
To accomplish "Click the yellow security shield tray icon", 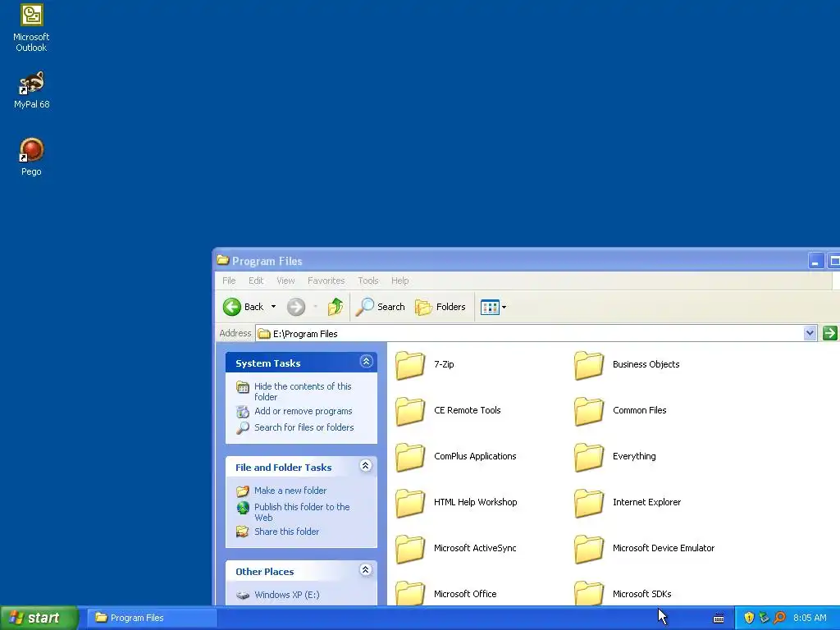I will point(749,618).
